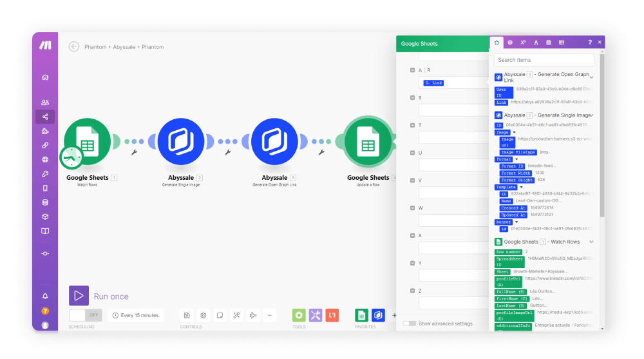Screen dimensions: 644x359
Task: Open Scenario settings gear in Controls
Action: click(x=204, y=315)
